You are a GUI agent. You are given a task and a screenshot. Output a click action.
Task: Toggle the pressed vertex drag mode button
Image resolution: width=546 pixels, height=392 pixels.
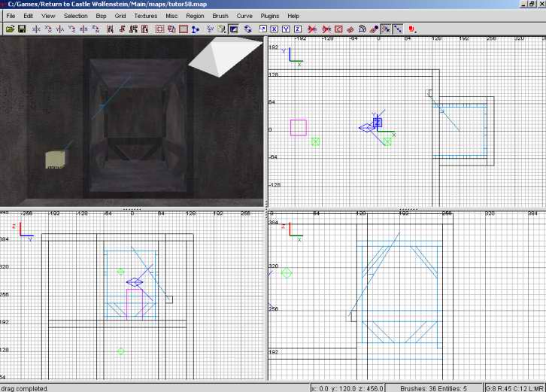point(385,29)
